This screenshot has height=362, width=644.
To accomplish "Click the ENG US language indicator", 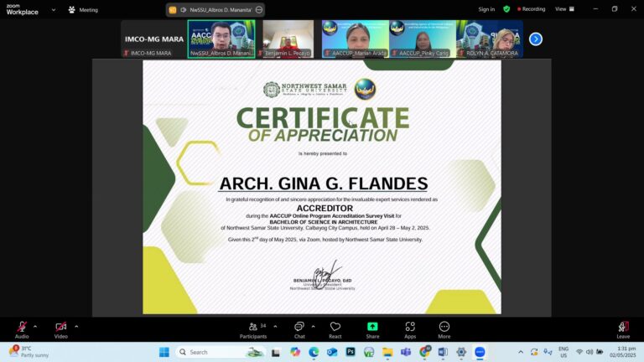I will [x=563, y=352].
